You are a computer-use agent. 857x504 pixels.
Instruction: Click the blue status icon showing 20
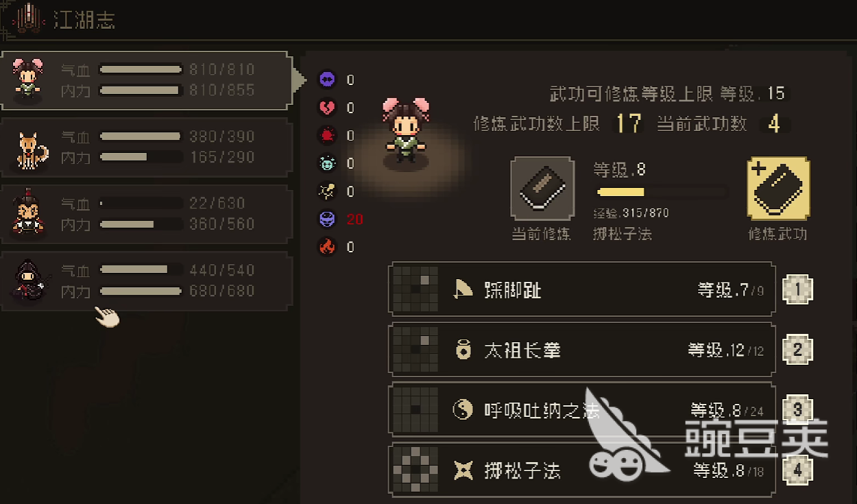[327, 219]
